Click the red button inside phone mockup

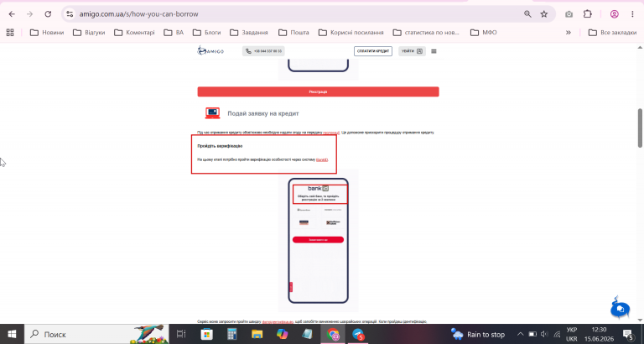click(x=318, y=240)
